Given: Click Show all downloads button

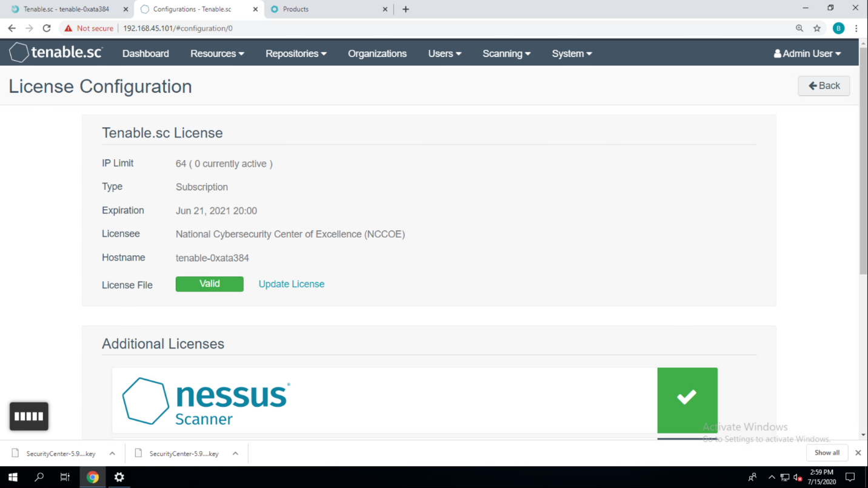Looking at the screenshot, I should 827,453.
